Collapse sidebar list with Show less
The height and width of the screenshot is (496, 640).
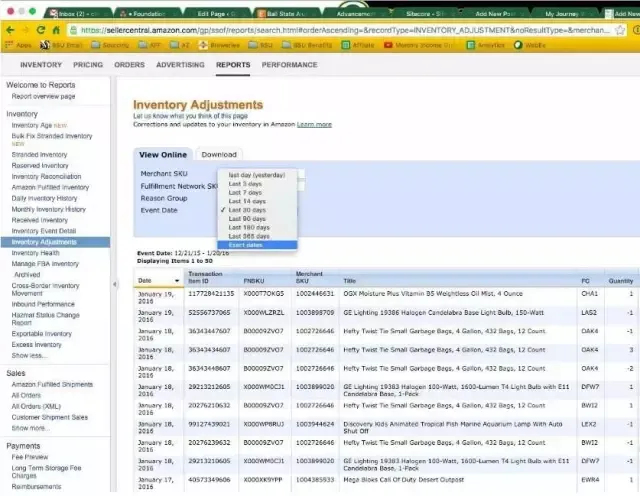[29, 356]
